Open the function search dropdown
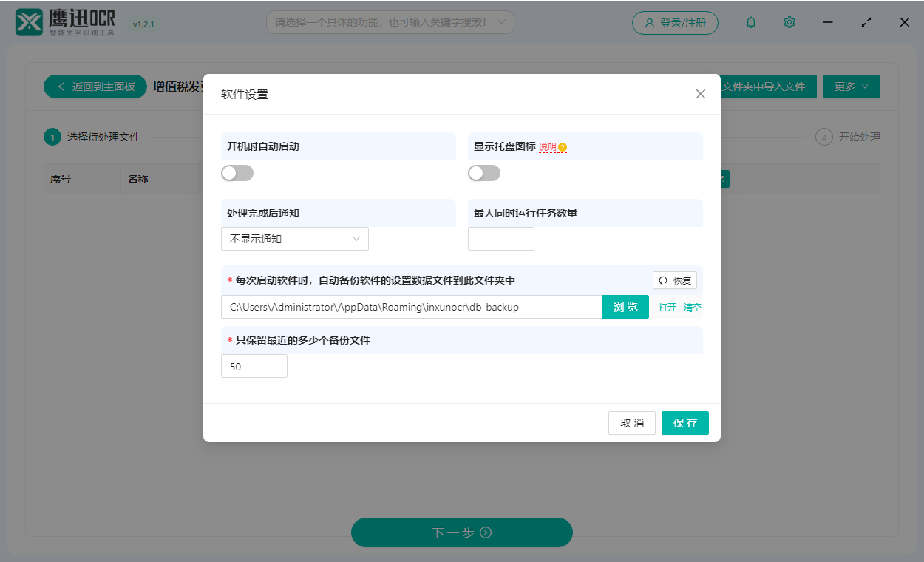The width and height of the screenshot is (924, 562). tap(390, 22)
